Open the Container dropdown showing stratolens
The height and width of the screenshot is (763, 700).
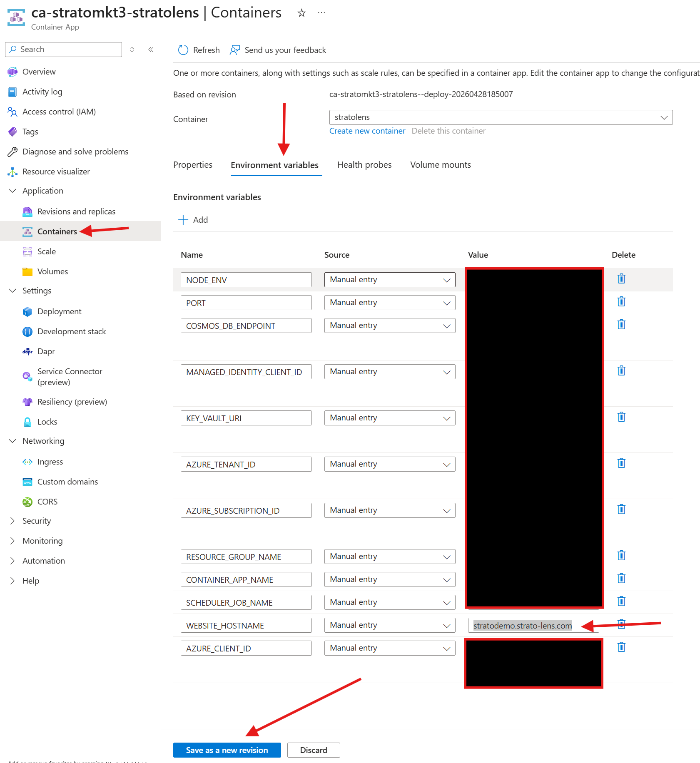point(501,117)
